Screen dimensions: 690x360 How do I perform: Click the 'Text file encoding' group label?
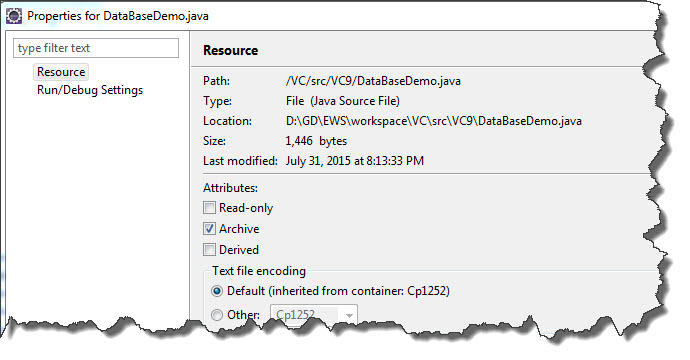[259, 271]
